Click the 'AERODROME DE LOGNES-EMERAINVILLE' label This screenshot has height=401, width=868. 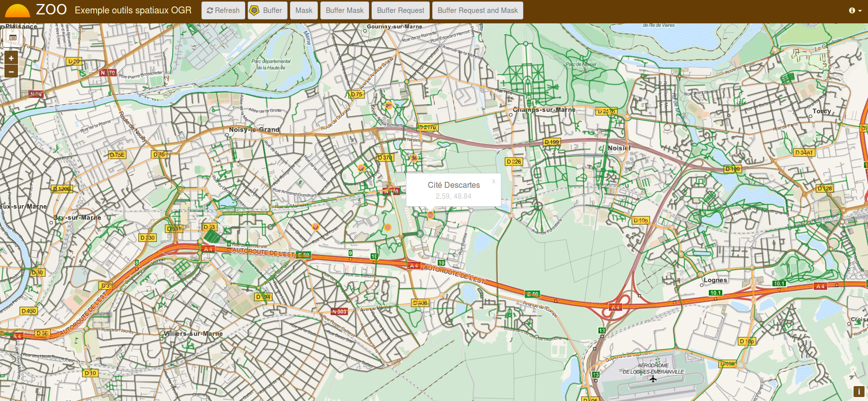[653, 369]
